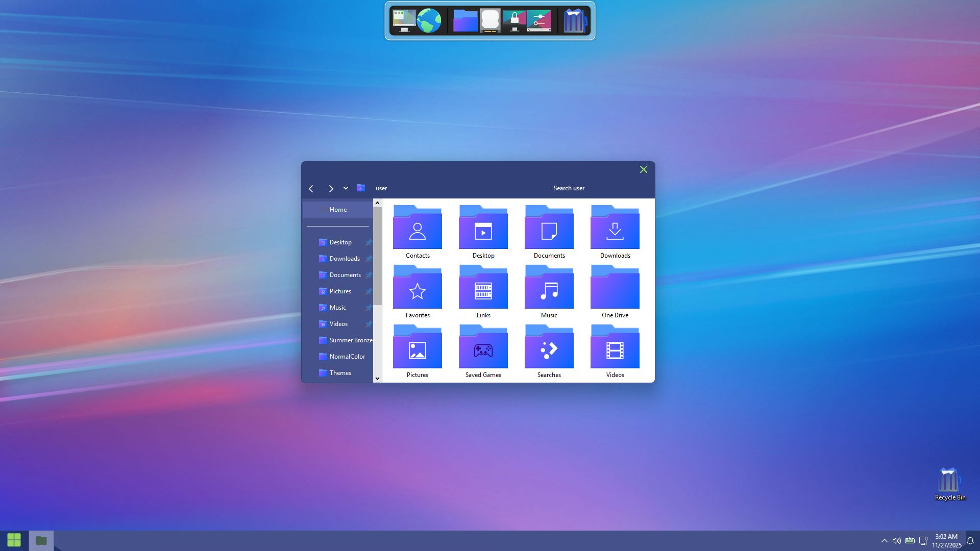The width and height of the screenshot is (980, 551).
Task: Toggle the pin next to Music
Action: (369, 308)
